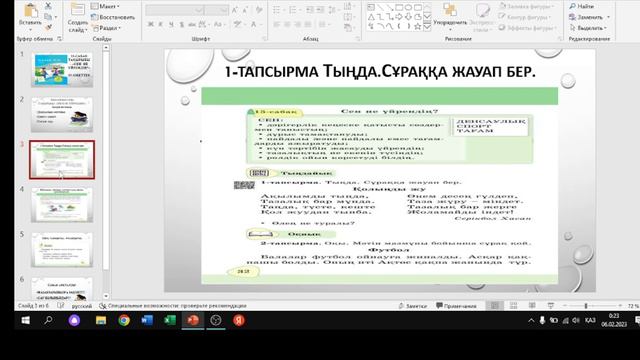Open the Эффекты фигуры shape effects dropdown
Screen dimensions: 640x360
pyautogui.click(x=527, y=28)
